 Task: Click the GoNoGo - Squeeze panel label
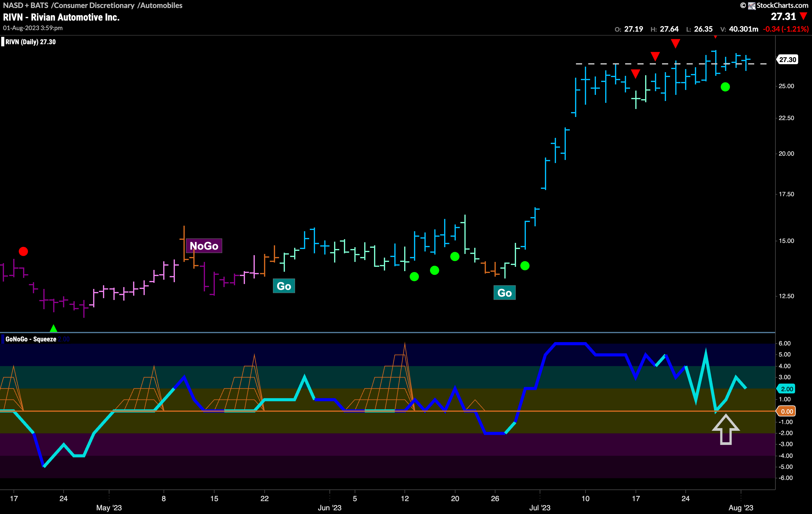(31, 339)
